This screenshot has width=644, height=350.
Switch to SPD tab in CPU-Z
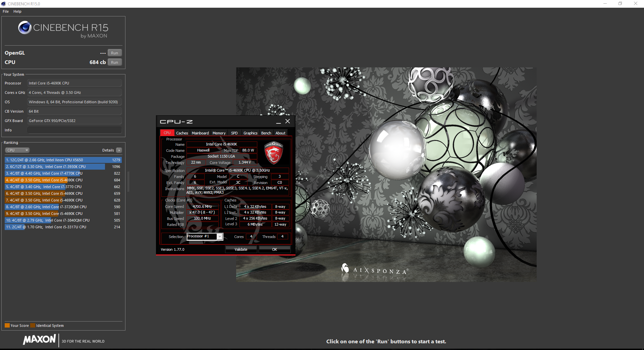tap(234, 133)
